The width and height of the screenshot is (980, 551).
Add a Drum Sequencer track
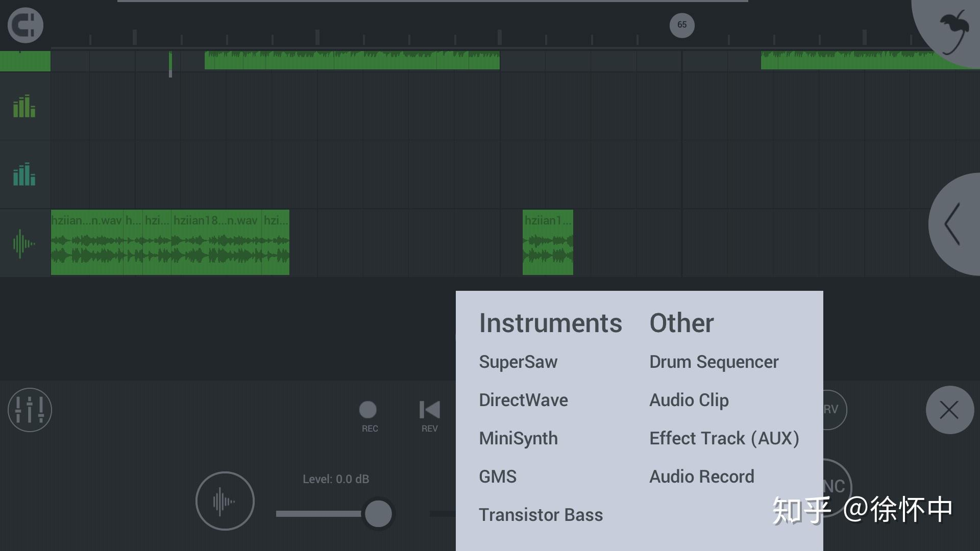coord(714,362)
